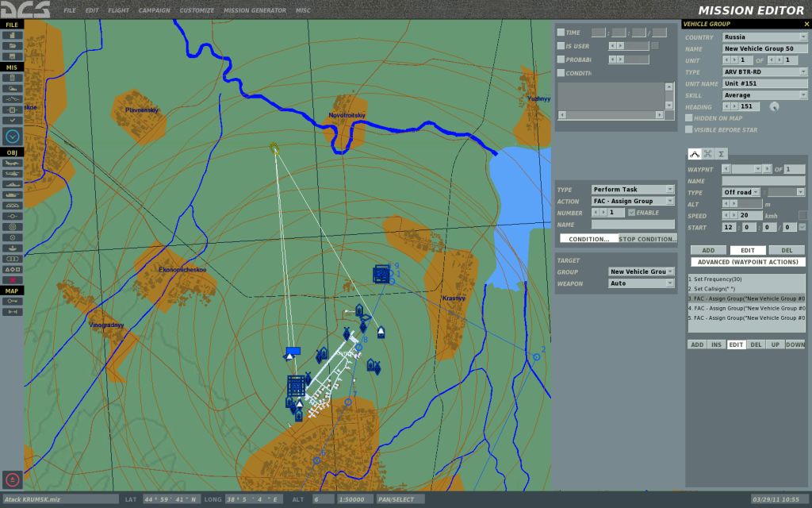This screenshot has width=812, height=508.
Task: Click the checkmark icon in MIS section
Action: point(12,121)
